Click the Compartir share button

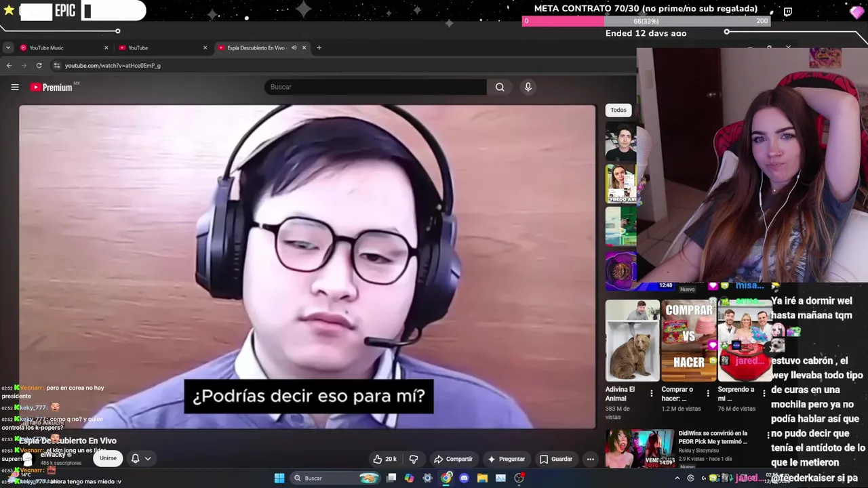tap(453, 459)
